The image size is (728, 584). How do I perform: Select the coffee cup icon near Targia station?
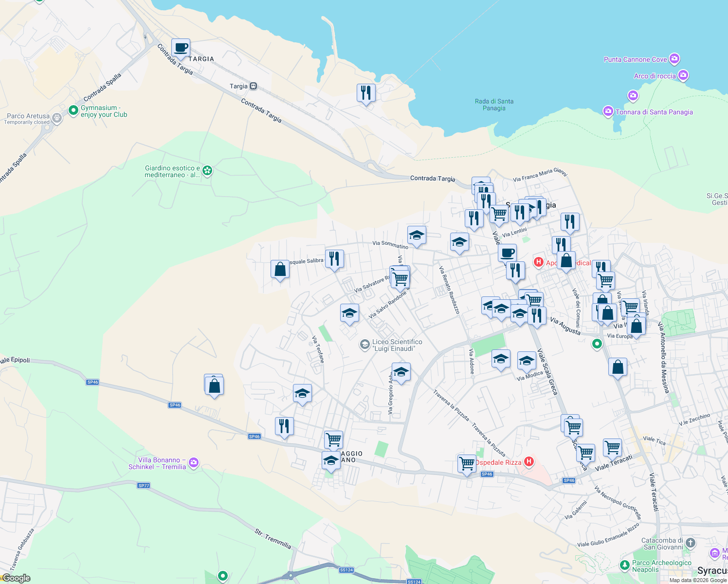[181, 47]
